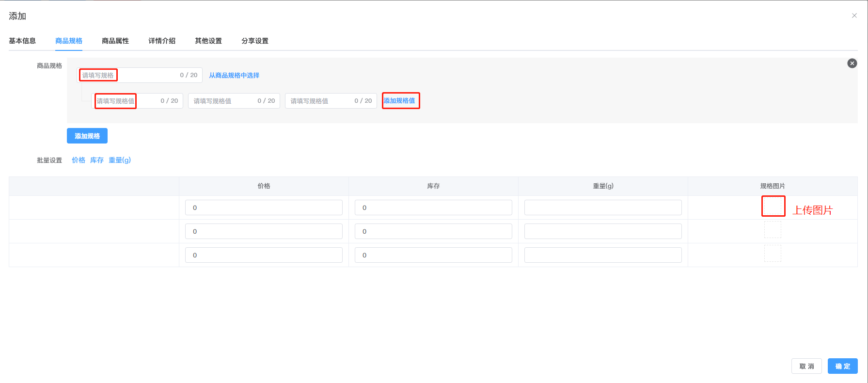The width and height of the screenshot is (868, 383).
Task: Click the 价格 batch setting link
Action: [79, 160]
